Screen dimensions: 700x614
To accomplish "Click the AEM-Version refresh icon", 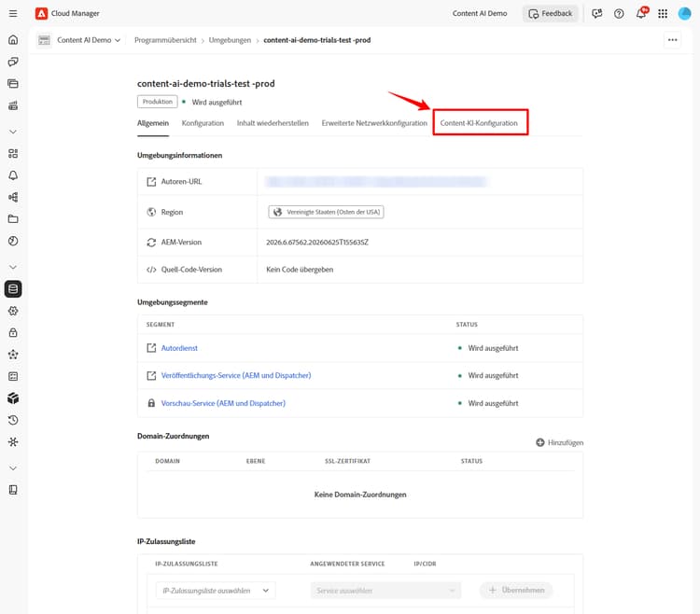I will click(x=151, y=243).
